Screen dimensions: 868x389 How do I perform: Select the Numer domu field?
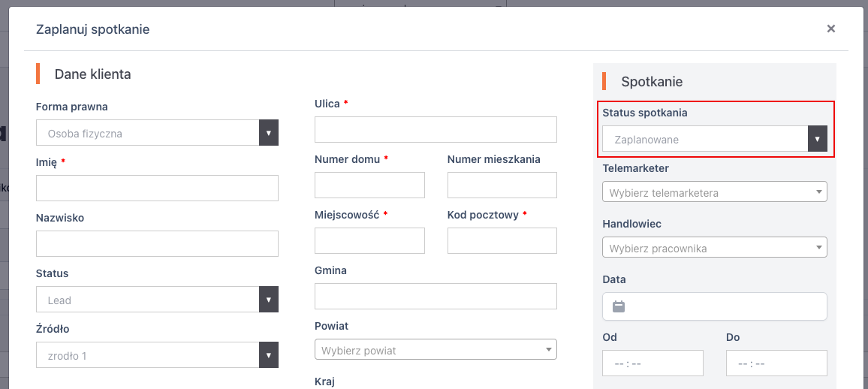[x=369, y=185]
